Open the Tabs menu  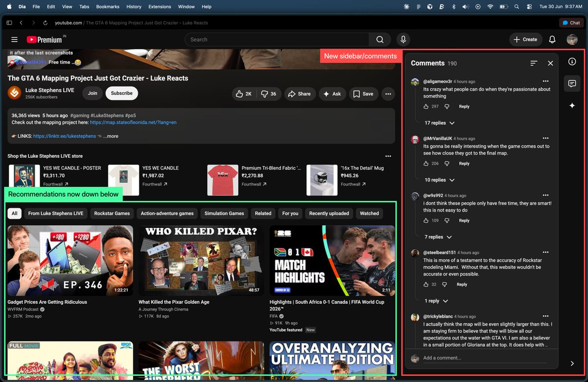(84, 7)
